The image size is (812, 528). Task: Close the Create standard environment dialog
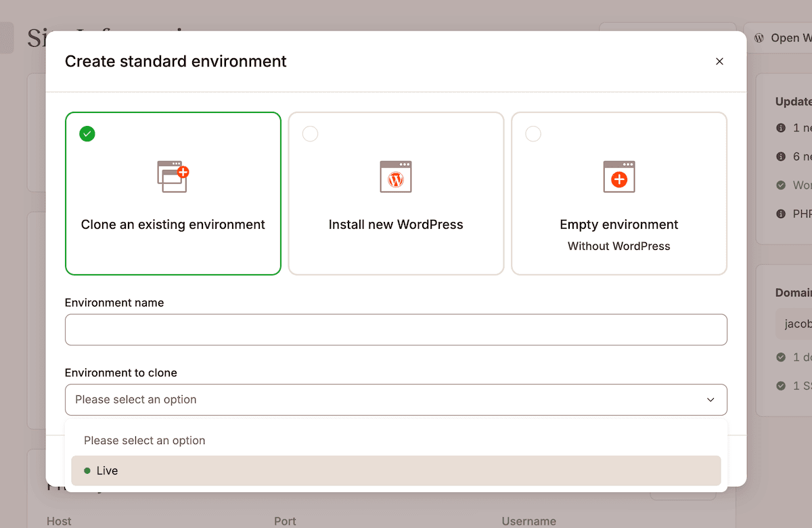point(719,61)
